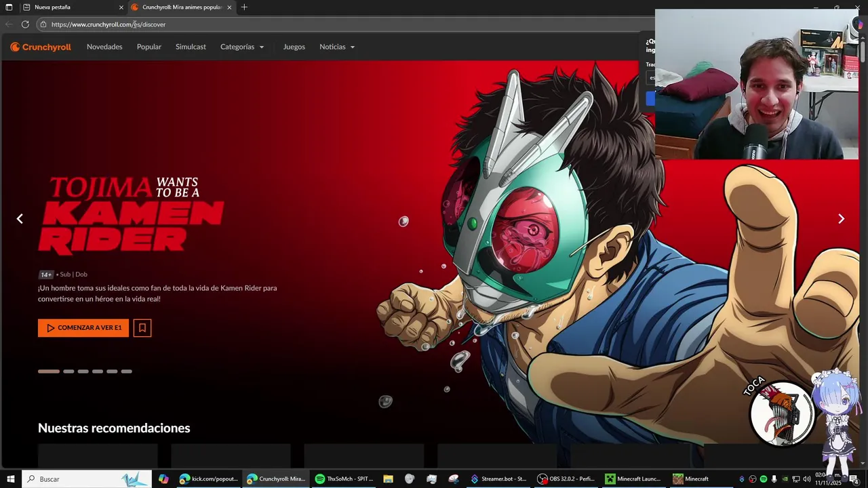The height and width of the screenshot is (488, 868).
Task: Click the Buscar taskbar search box
Action: point(88,479)
